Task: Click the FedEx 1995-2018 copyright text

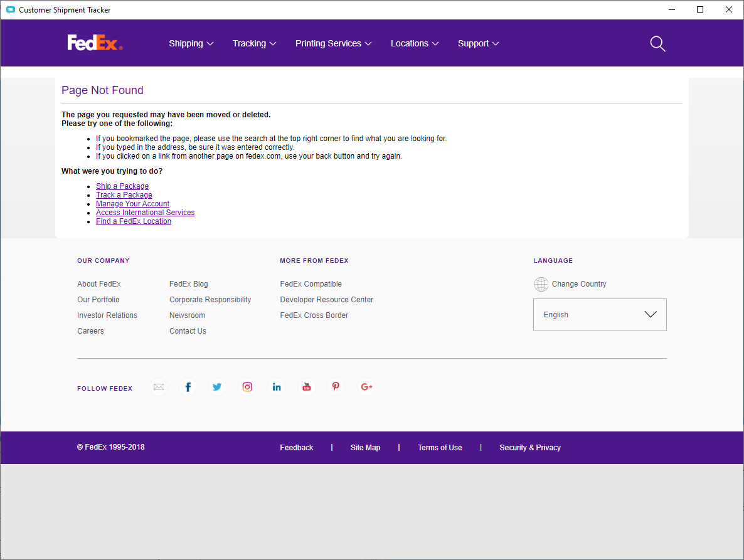Action: click(x=110, y=447)
